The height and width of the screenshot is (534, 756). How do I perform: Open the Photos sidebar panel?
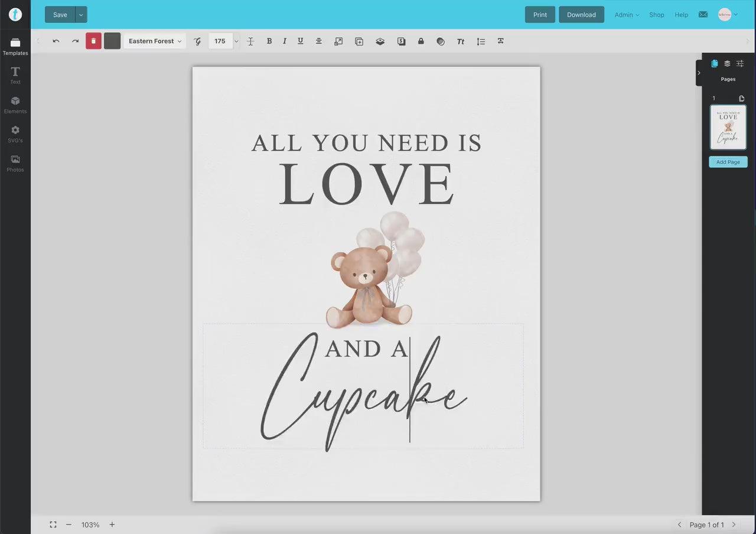[15, 164]
